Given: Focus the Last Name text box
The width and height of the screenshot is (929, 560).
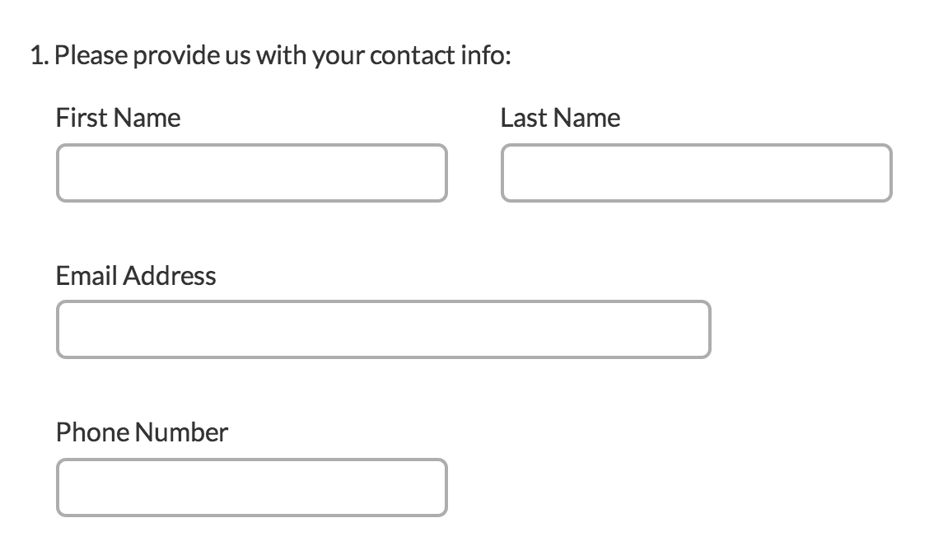Looking at the screenshot, I should tap(696, 173).
